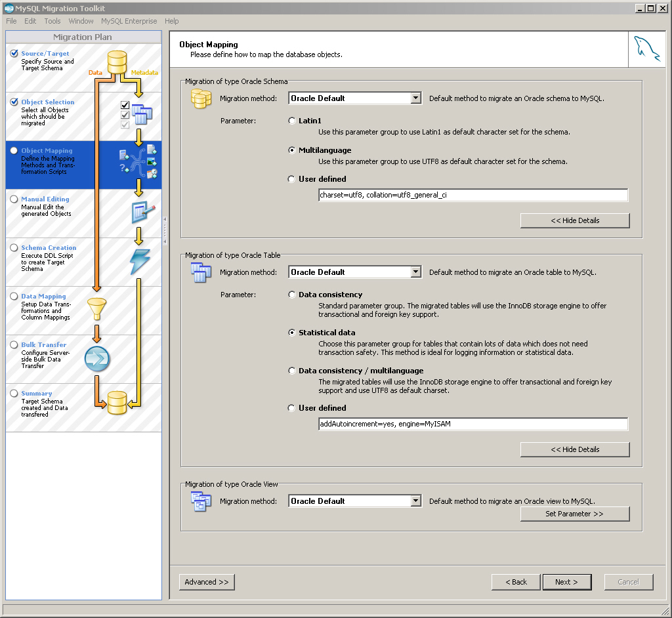Click the source database cylinder icon
672x618 pixels.
[117, 62]
